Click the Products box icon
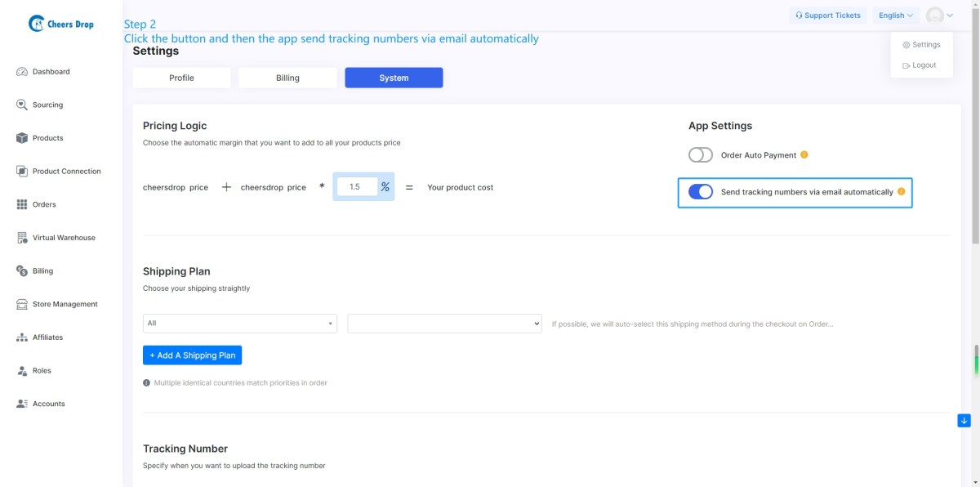Screen dimensions: 980x487 coord(22,138)
